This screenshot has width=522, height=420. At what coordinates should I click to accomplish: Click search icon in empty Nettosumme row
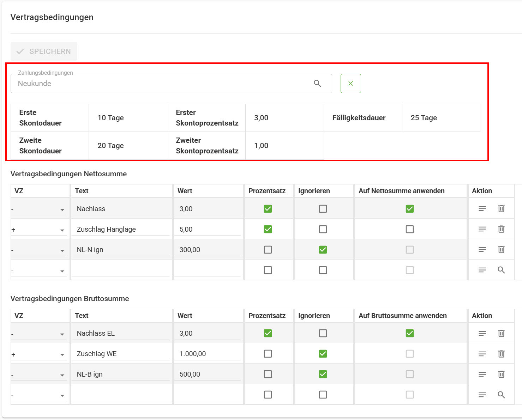pyautogui.click(x=501, y=270)
